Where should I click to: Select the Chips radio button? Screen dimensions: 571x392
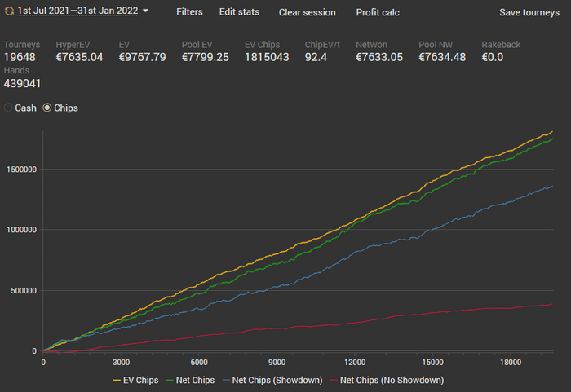[x=47, y=108]
